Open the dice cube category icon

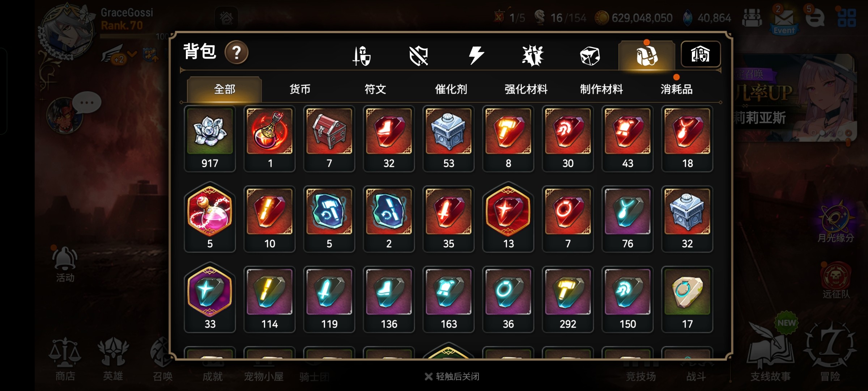[x=590, y=56]
